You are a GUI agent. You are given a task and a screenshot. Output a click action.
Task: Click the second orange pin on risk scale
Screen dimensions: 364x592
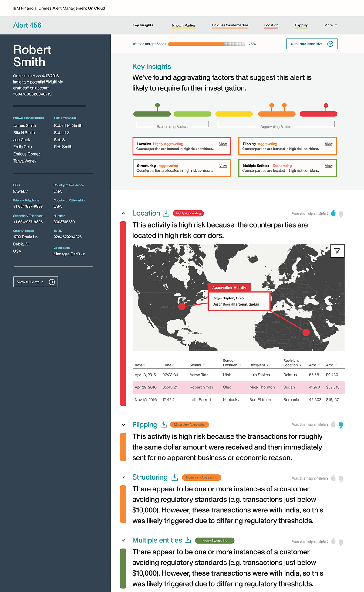[x=284, y=105]
